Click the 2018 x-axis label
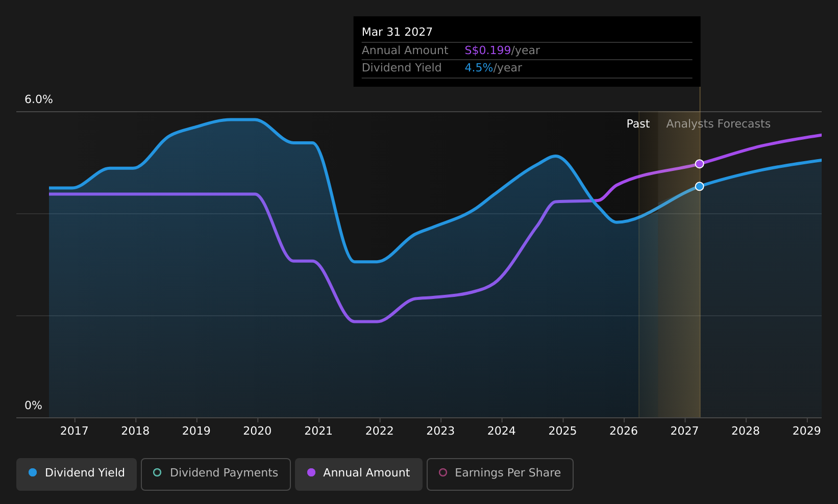838x504 pixels. pos(135,431)
